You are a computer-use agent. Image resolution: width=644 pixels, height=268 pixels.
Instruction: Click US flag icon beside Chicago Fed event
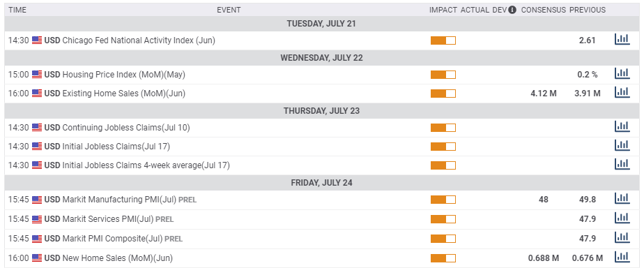(x=37, y=40)
